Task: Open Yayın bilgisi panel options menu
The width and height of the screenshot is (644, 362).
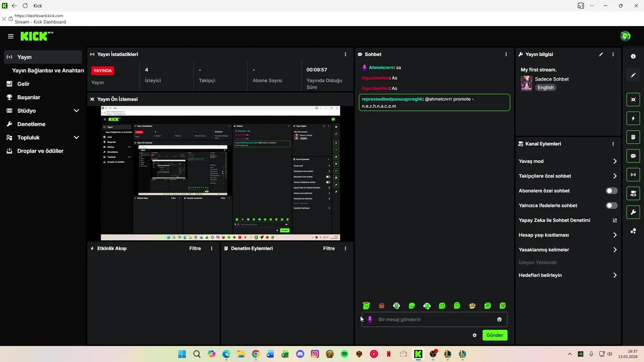Action: click(613, 54)
